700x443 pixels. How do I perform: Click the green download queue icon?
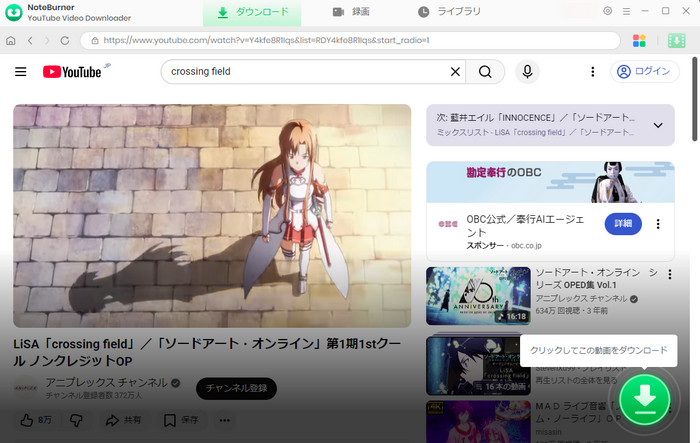[x=677, y=41]
